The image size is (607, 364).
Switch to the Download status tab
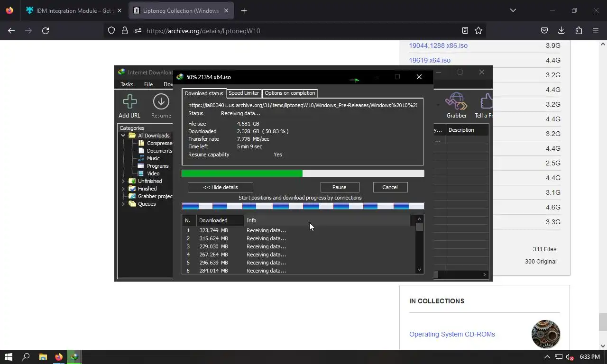[204, 93]
